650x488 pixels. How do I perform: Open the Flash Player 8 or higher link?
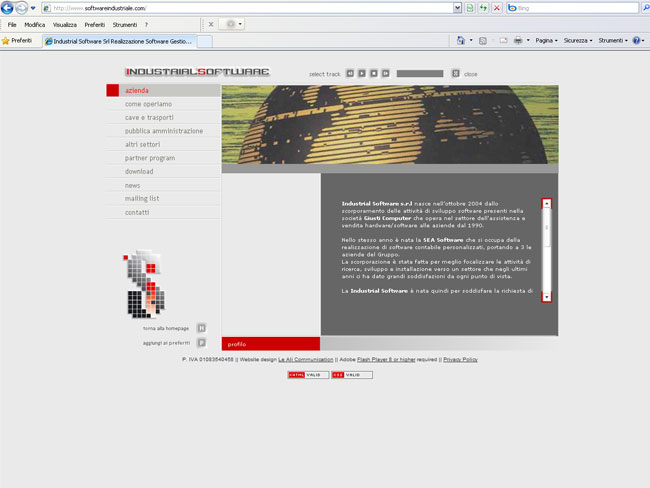386,359
